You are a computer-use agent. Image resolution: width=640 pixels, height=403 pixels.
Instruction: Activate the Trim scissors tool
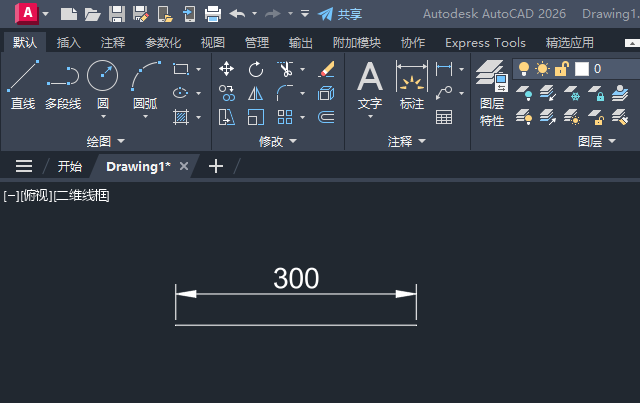[x=285, y=69]
